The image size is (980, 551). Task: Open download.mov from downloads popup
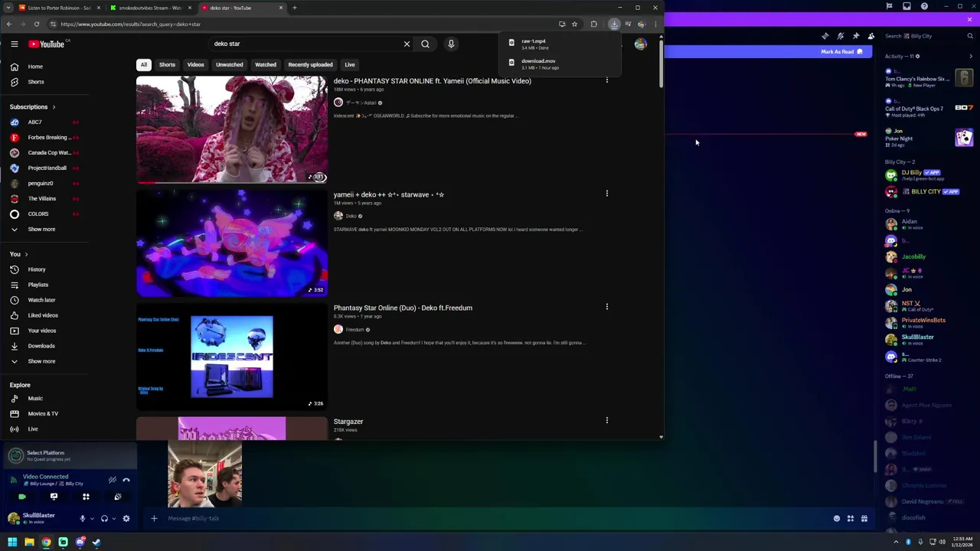(559, 64)
